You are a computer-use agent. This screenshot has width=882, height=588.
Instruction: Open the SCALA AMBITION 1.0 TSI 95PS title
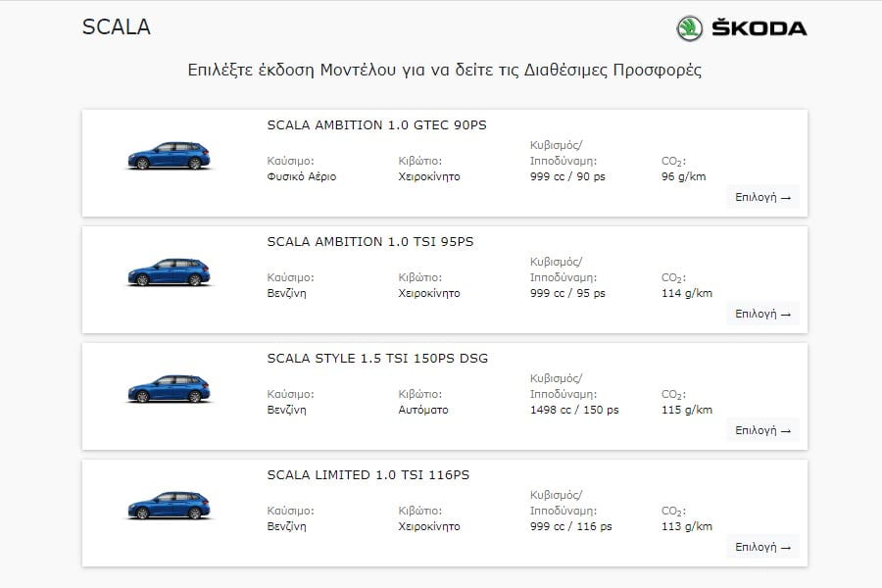pos(369,242)
